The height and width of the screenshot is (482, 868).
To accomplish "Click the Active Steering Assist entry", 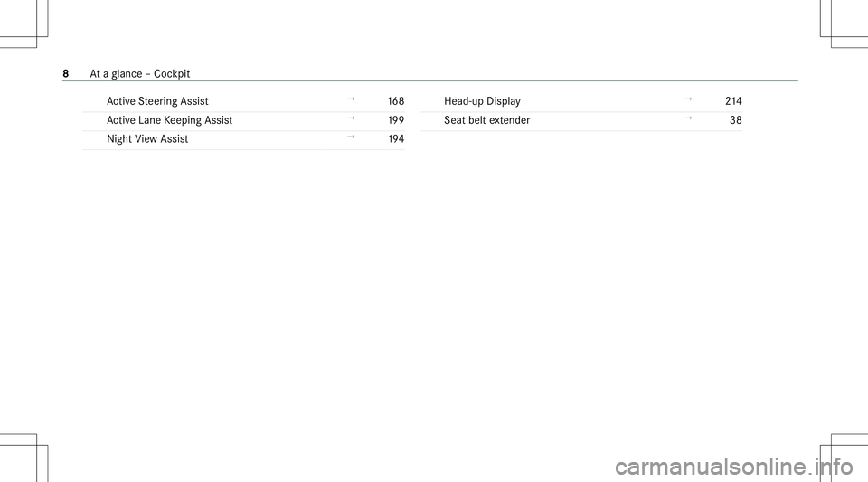I will tap(157, 101).
